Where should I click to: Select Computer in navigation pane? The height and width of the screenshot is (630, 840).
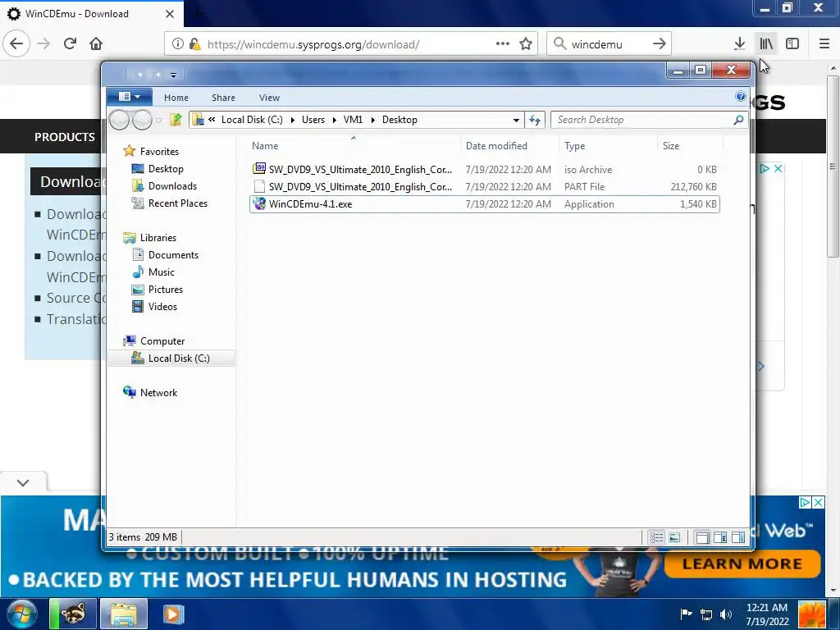162,340
